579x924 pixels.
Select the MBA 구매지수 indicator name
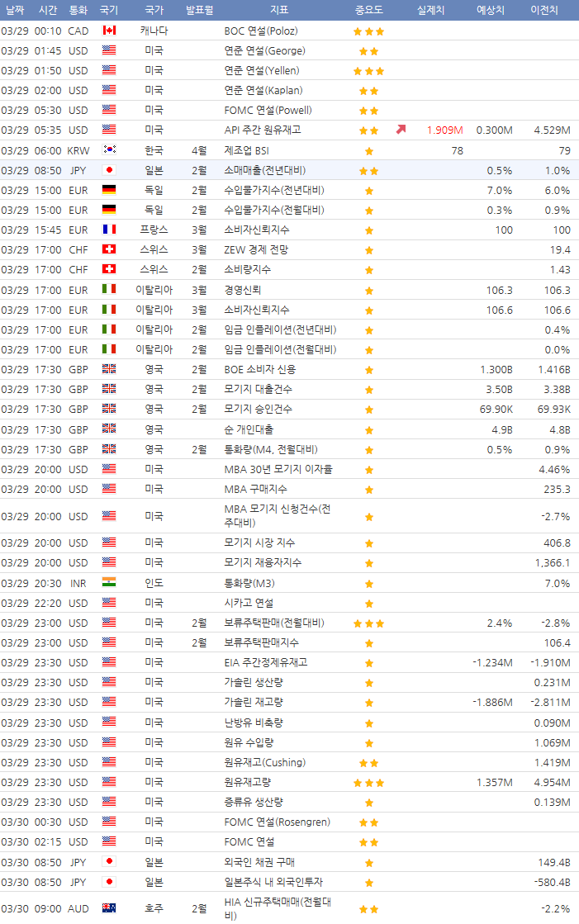pyautogui.click(x=256, y=489)
